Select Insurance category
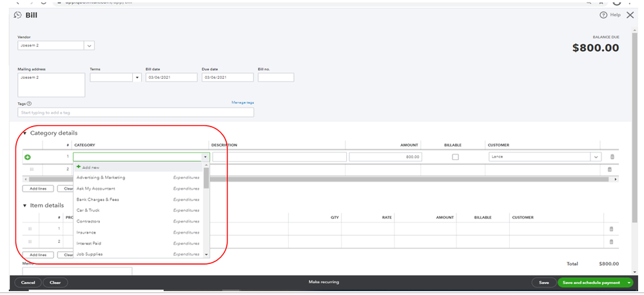This screenshot has width=644, height=295. pyautogui.click(x=139, y=232)
